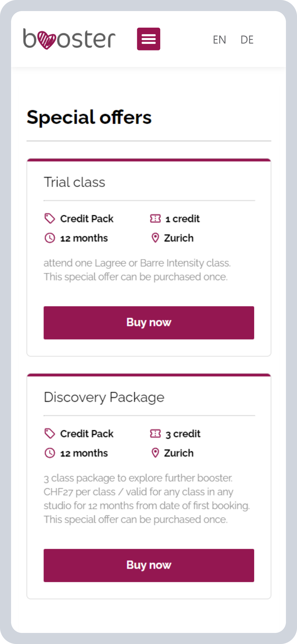297x644 pixels.
Task: Click the ticket icon beside 3 credit
Action: coord(155,433)
